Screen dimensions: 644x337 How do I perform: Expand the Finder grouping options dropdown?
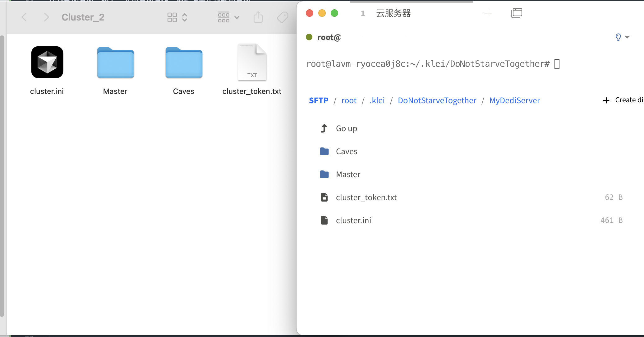click(x=228, y=17)
